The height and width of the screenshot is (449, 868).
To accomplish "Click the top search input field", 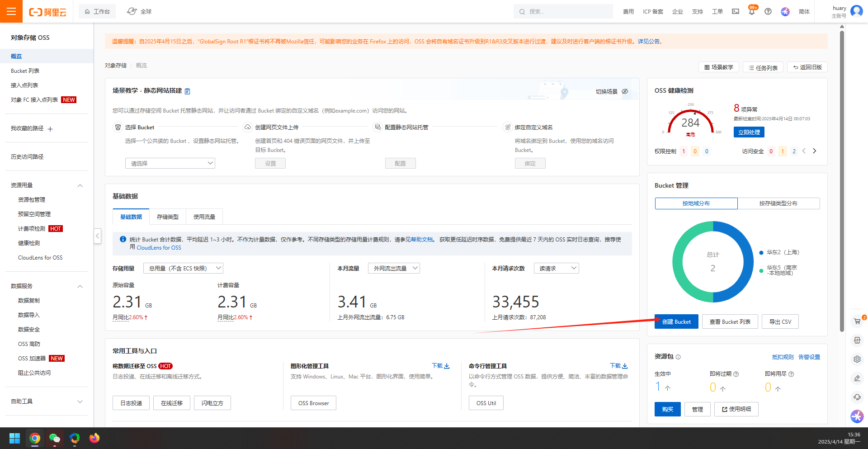I will (567, 12).
